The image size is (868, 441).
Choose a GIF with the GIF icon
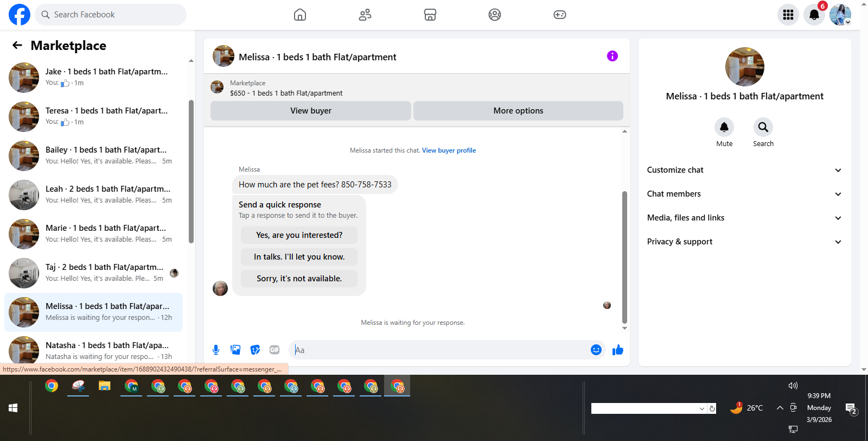coord(275,350)
